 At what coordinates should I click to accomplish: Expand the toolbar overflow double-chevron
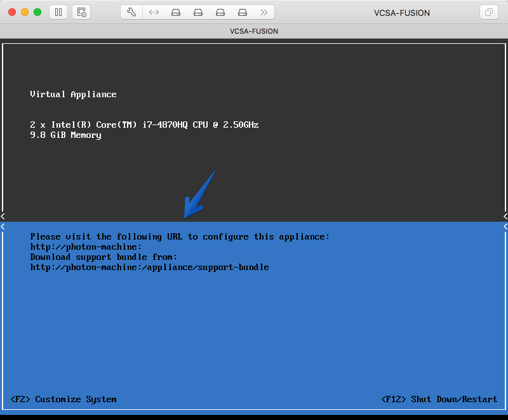tap(264, 13)
